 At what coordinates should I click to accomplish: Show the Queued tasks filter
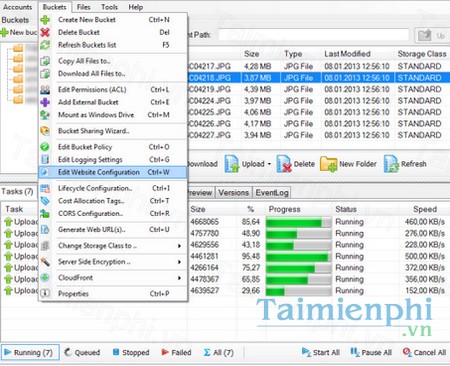click(x=82, y=352)
